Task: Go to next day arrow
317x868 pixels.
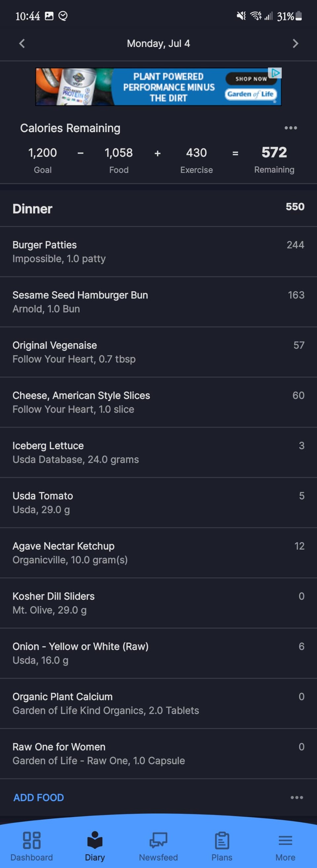Action: 296,44
